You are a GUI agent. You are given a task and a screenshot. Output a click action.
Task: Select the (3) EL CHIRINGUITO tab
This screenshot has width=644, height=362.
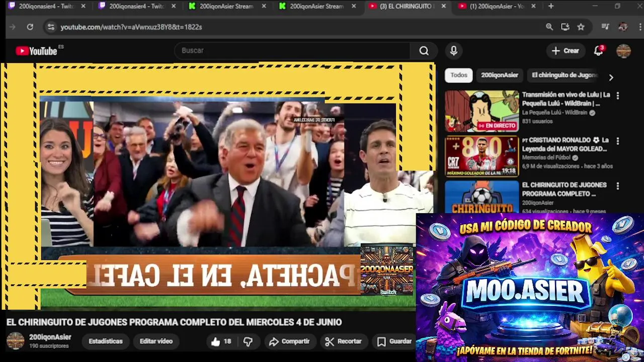click(x=408, y=6)
